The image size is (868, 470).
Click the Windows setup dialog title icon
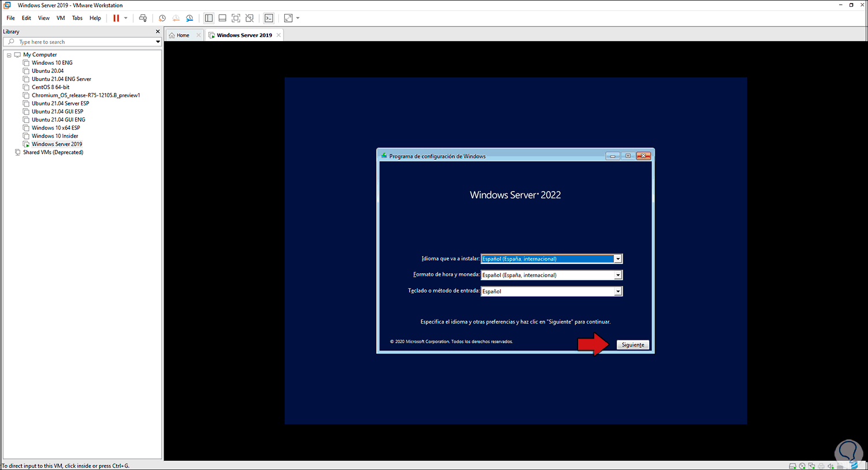[384, 156]
